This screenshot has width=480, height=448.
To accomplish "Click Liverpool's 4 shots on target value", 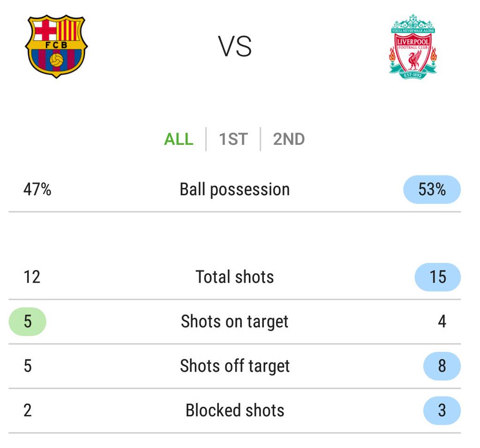I will [x=442, y=321].
